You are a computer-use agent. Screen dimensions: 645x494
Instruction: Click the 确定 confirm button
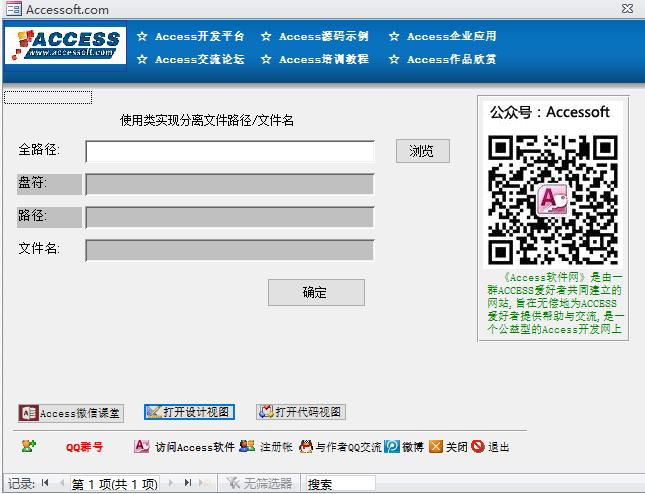[x=316, y=292]
